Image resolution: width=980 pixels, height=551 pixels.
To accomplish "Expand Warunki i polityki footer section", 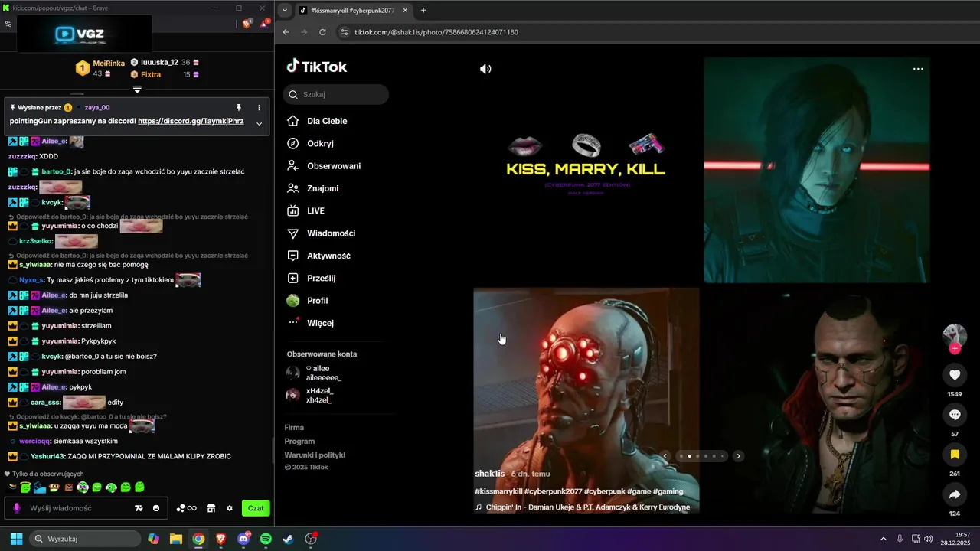I will click(x=315, y=455).
